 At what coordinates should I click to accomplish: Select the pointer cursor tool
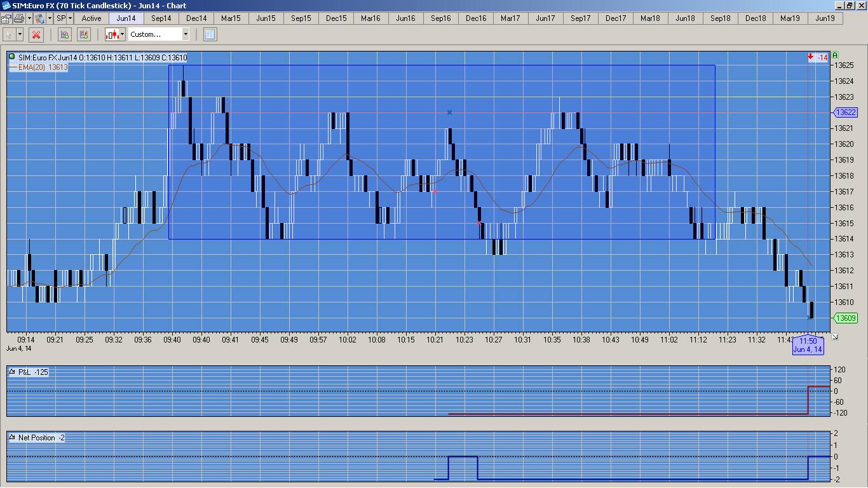[x=9, y=34]
